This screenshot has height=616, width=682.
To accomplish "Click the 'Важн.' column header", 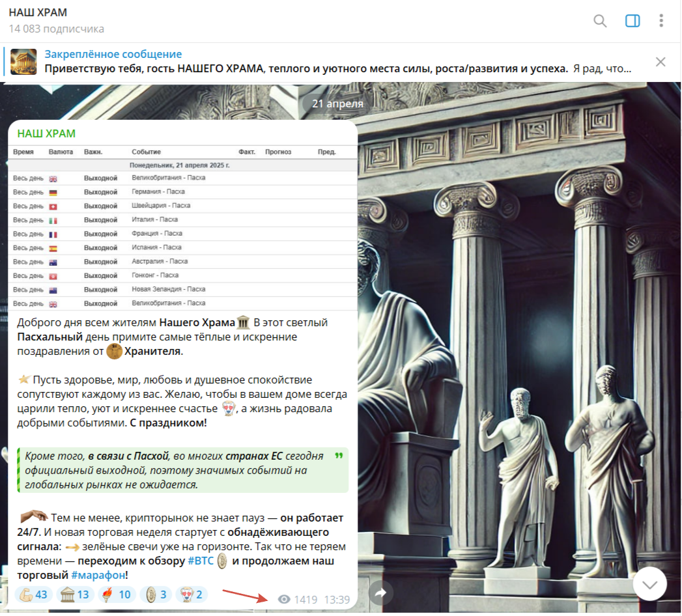I will click(x=93, y=152).
